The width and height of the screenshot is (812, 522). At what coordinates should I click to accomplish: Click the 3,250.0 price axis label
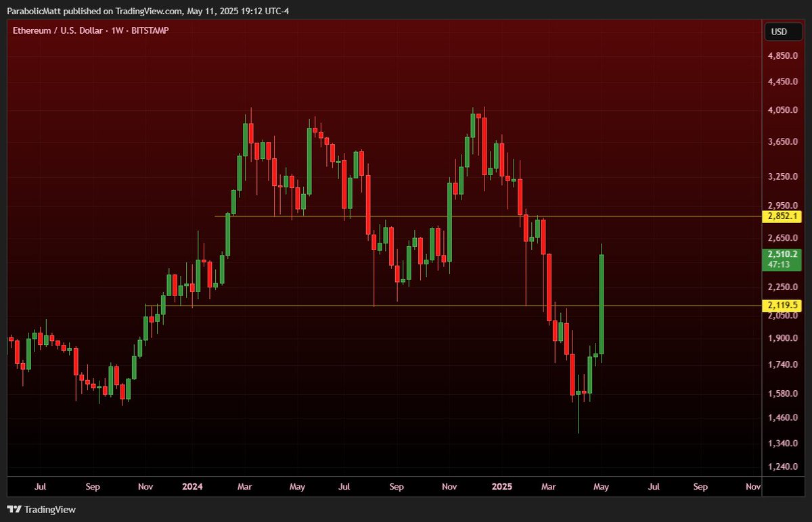(x=782, y=176)
